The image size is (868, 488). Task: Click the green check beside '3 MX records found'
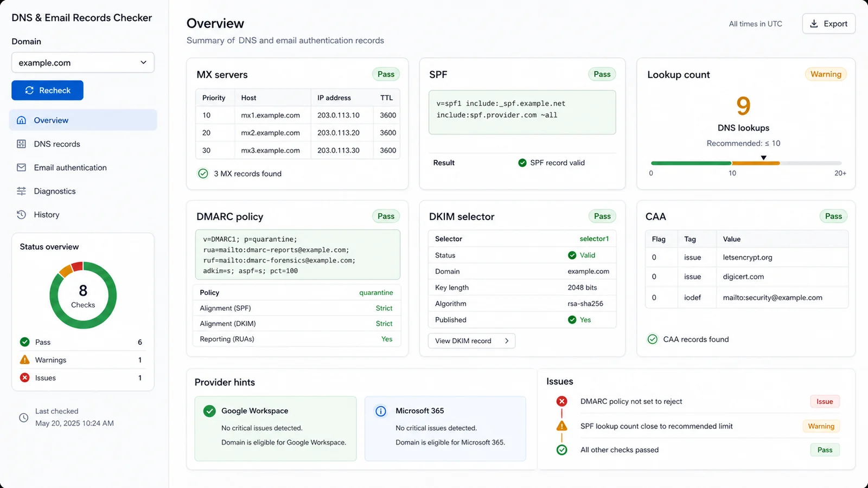[x=203, y=174]
